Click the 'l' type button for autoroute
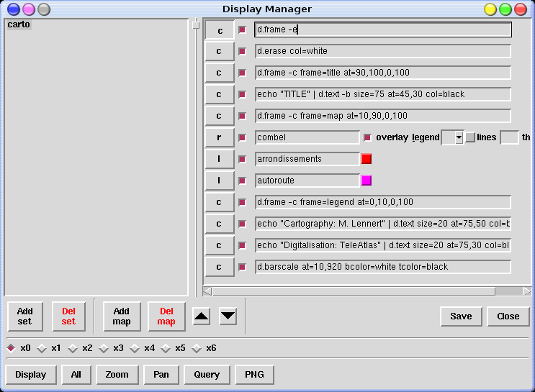This screenshot has height=392, width=535. coord(219,181)
